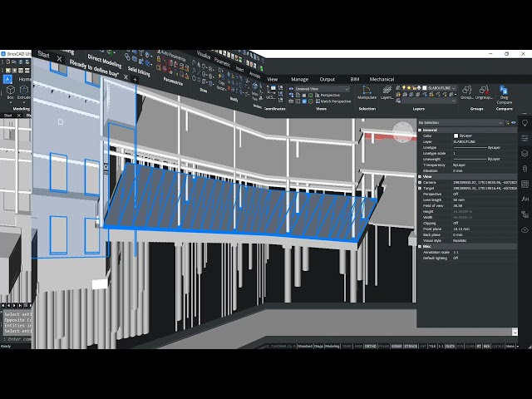Open the BIM ribbon tab

[355, 79]
